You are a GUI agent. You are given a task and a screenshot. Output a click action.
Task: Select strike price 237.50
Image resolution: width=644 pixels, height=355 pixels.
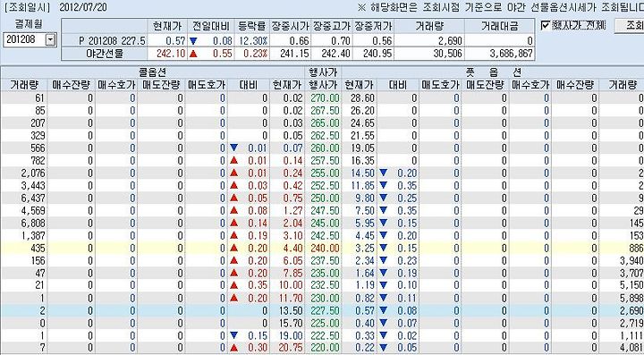pyautogui.click(x=325, y=260)
